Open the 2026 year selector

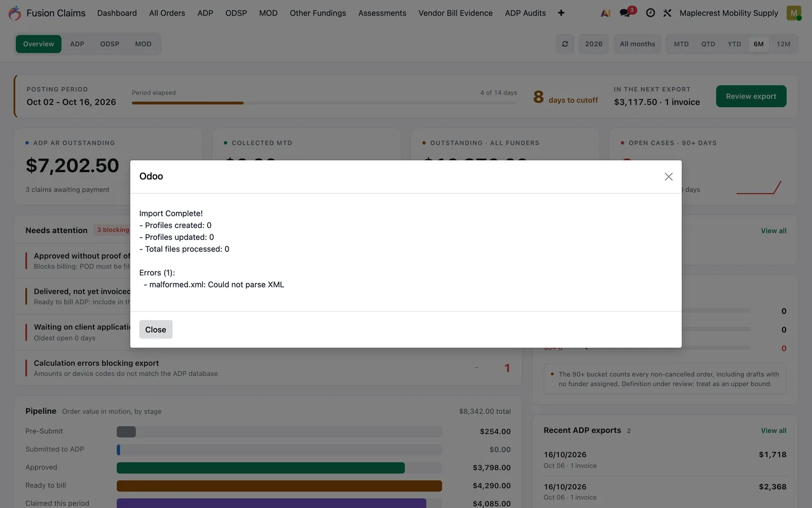594,44
